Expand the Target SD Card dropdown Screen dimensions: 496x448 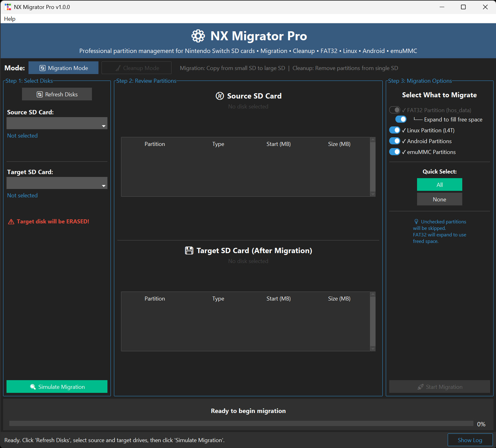coord(57,183)
